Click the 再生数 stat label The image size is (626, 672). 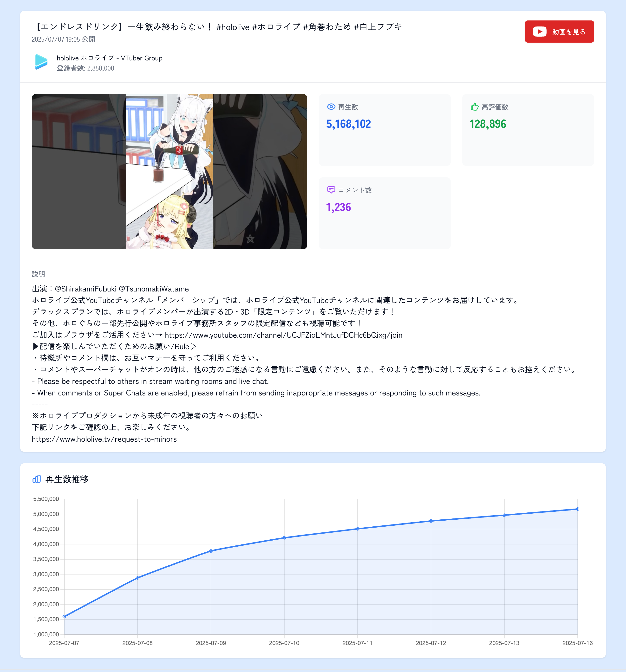coord(348,107)
